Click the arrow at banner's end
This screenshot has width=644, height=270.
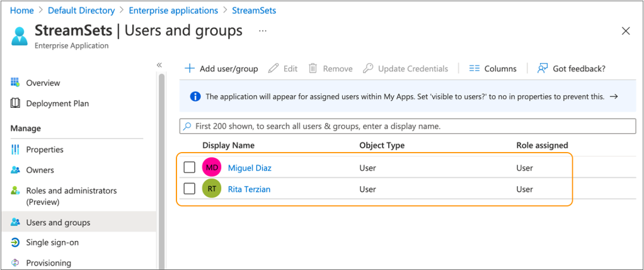(x=614, y=97)
